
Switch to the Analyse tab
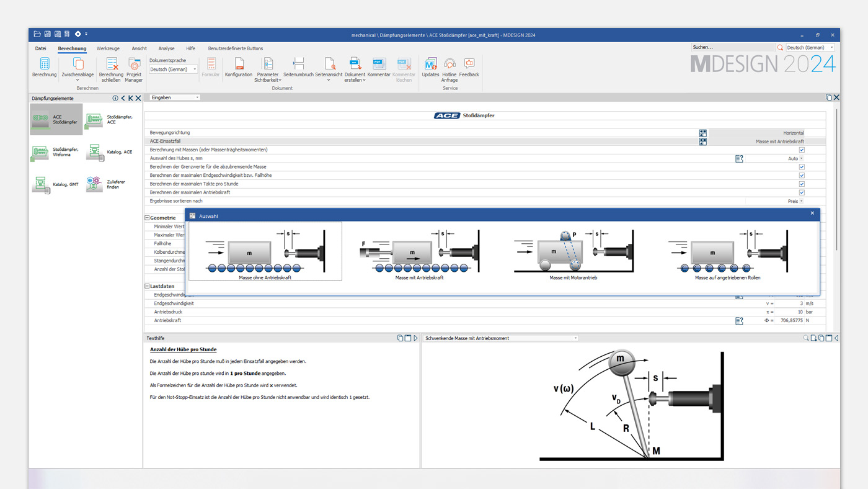coord(166,48)
